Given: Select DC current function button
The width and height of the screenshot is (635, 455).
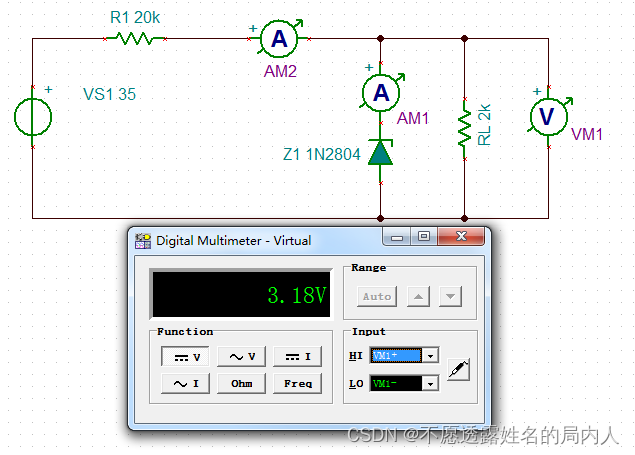Looking at the screenshot, I should 298,357.
